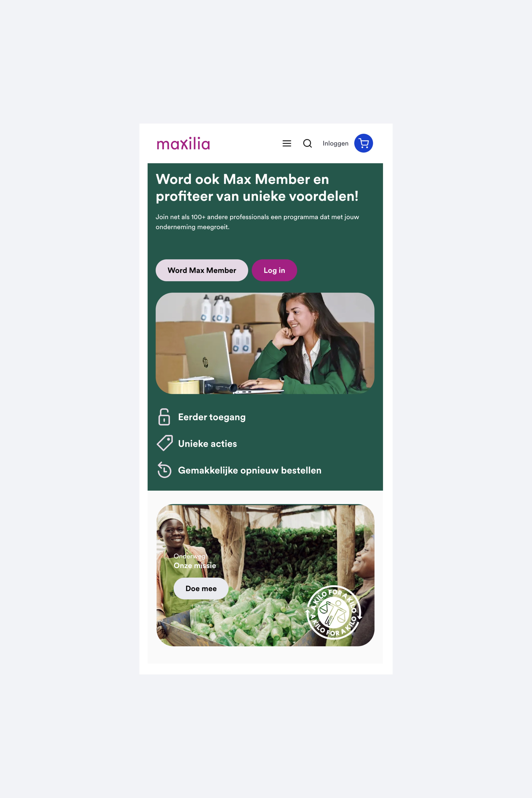Viewport: 532px width, 798px height.
Task: Open the hamburger navigation menu
Action: tap(287, 143)
